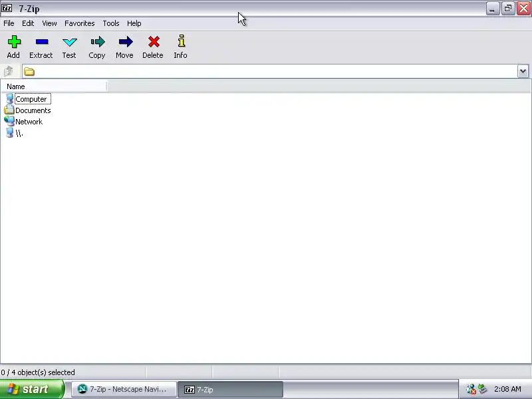Click the objects selected status bar text

click(38, 372)
